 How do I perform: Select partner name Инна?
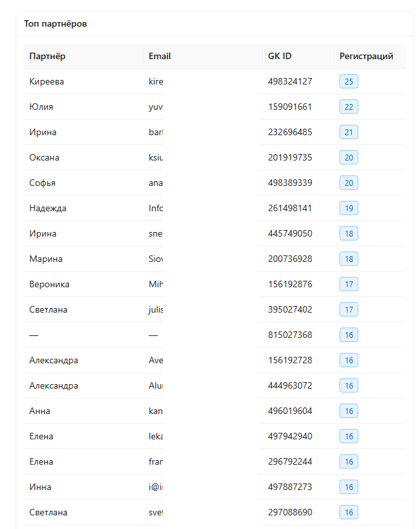point(40,487)
